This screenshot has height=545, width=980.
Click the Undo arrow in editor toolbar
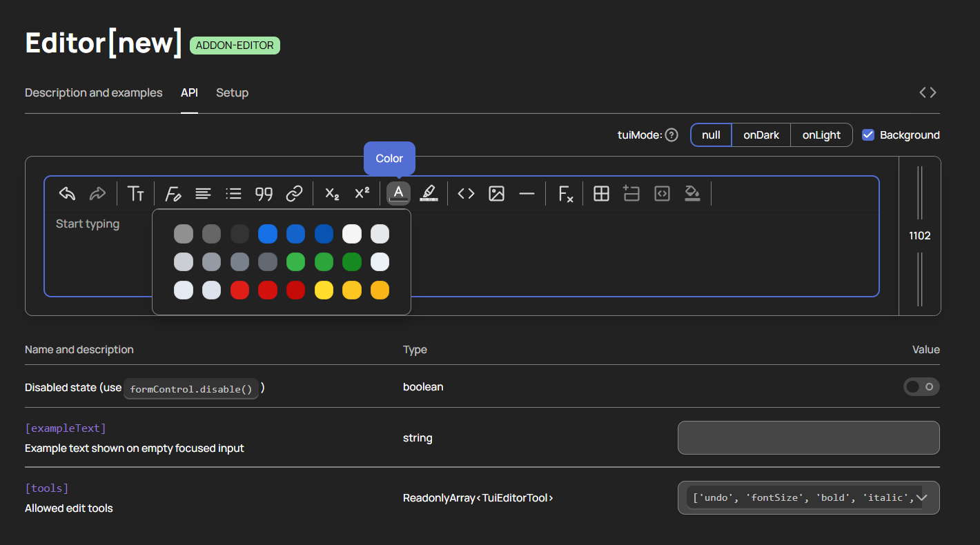(x=67, y=194)
